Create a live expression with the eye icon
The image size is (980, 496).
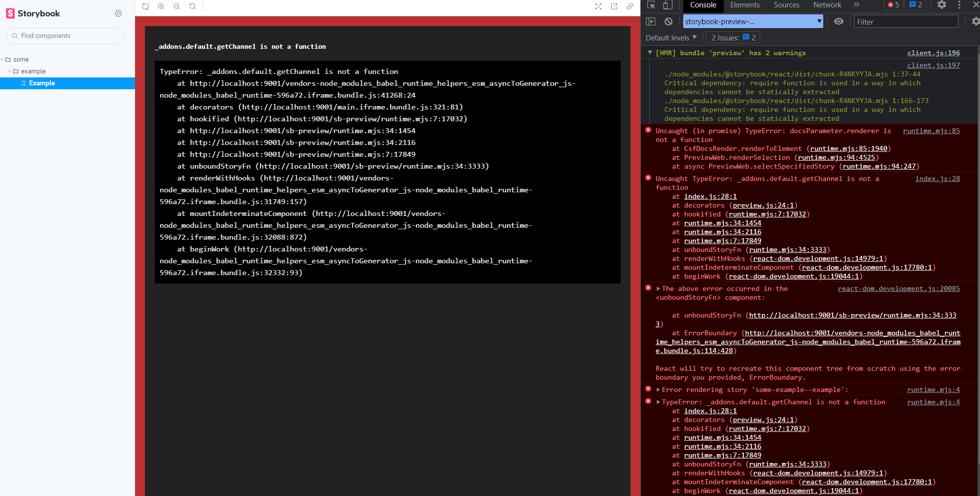click(839, 22)
